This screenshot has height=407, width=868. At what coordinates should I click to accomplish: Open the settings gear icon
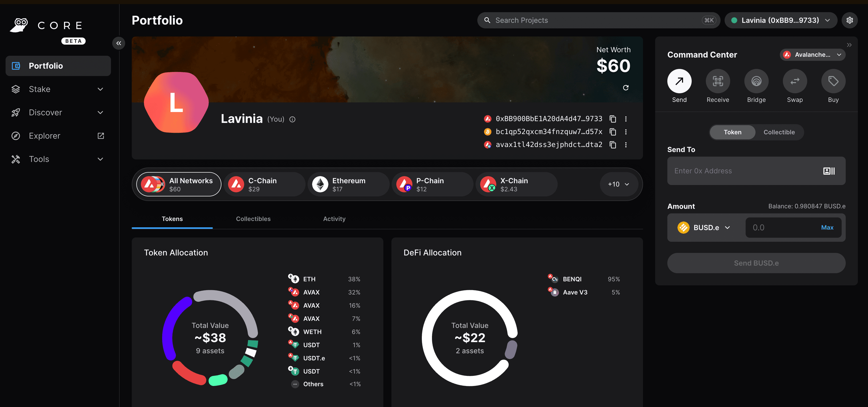(x=849, y=20)
